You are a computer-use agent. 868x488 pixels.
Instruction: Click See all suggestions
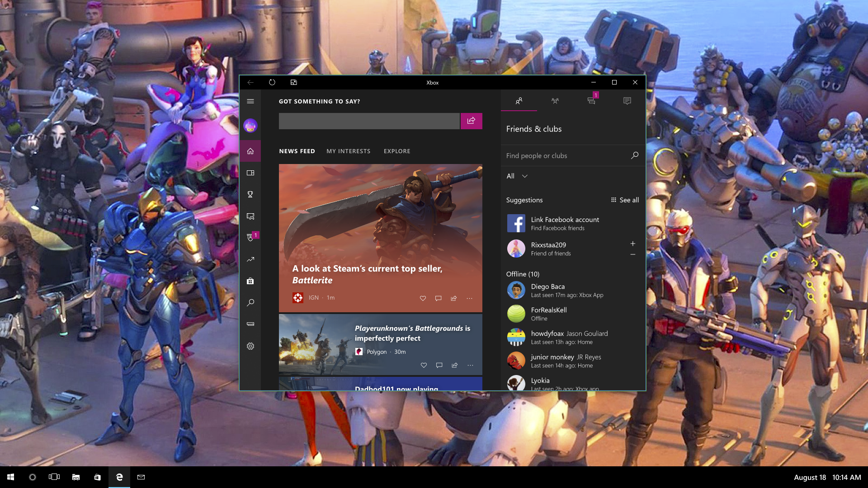coord(625,200)
